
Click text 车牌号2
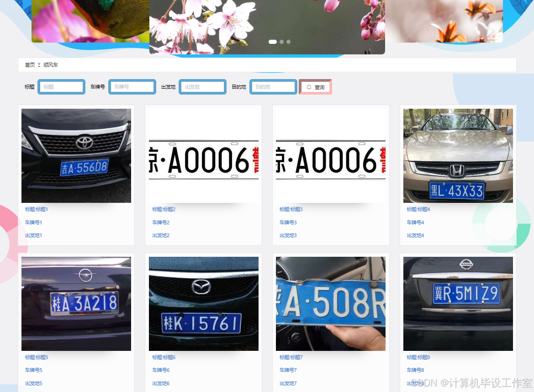click(x=161, y=222)
